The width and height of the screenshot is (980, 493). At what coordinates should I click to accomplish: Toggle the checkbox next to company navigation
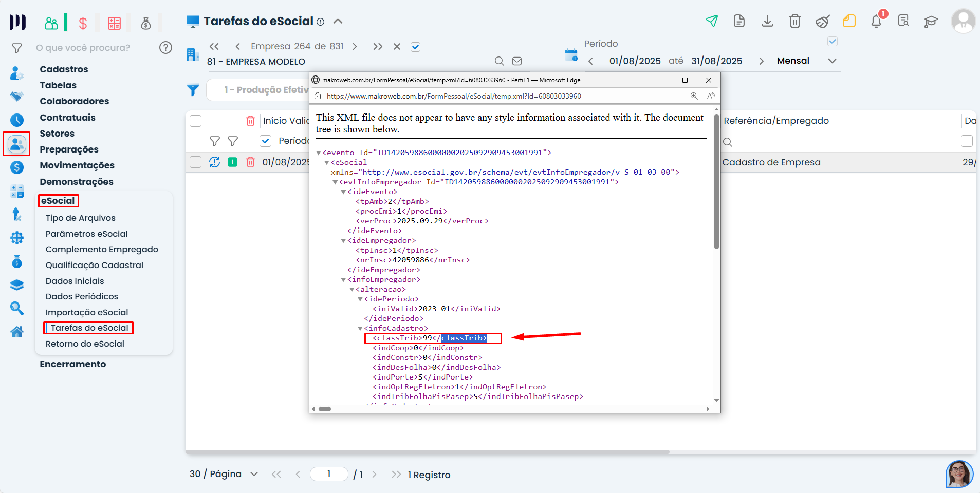[416, 47]
